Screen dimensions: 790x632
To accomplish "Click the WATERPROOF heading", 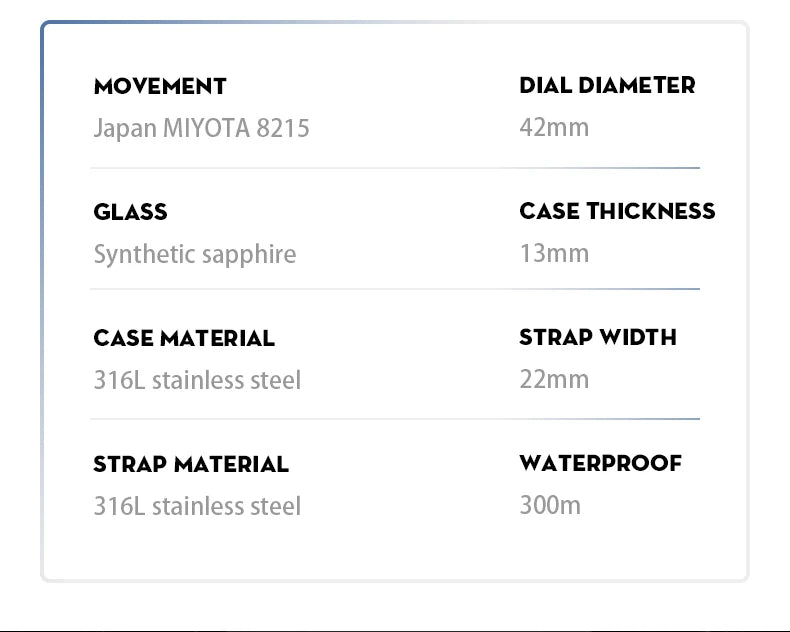I will pos(600,463).
